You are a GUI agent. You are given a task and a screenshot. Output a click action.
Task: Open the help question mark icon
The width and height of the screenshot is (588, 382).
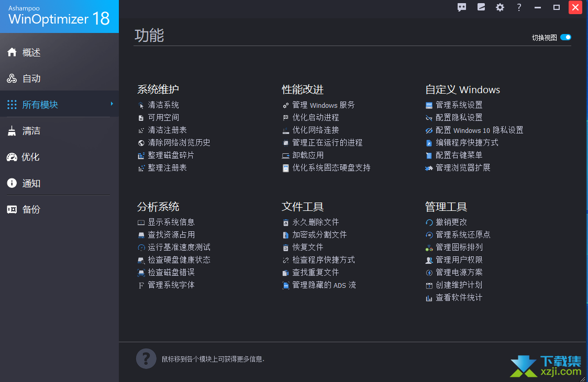coord(519,7)
